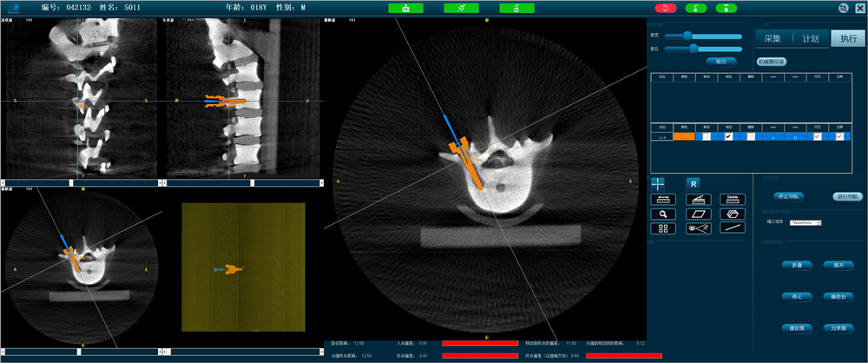Select the four-grid layout view icon

664,228
